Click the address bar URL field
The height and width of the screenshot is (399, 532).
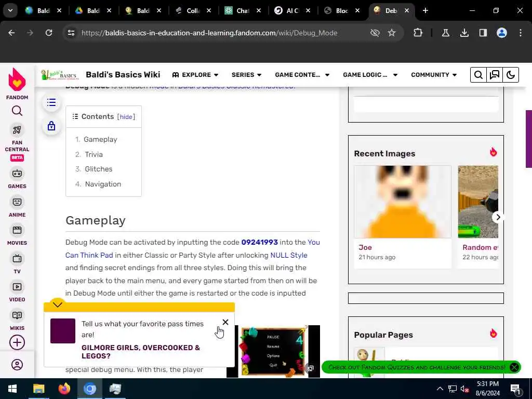tap(209, 33)
